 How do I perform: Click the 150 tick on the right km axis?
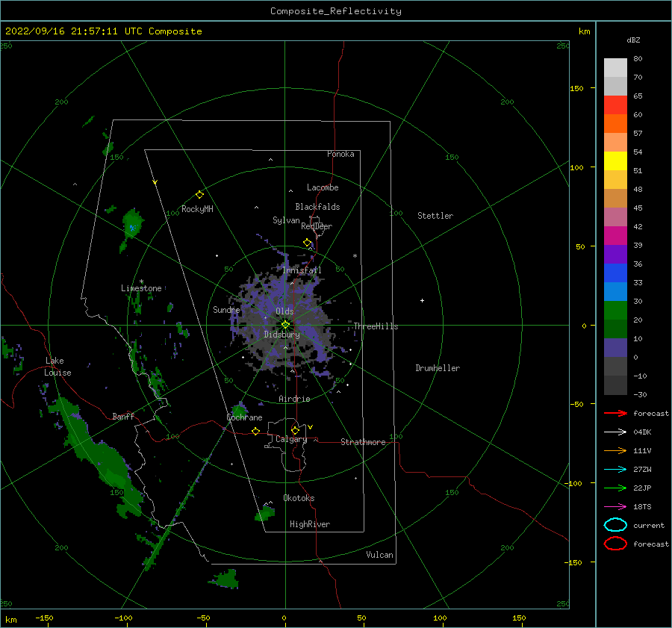click(x=576, y=88)
